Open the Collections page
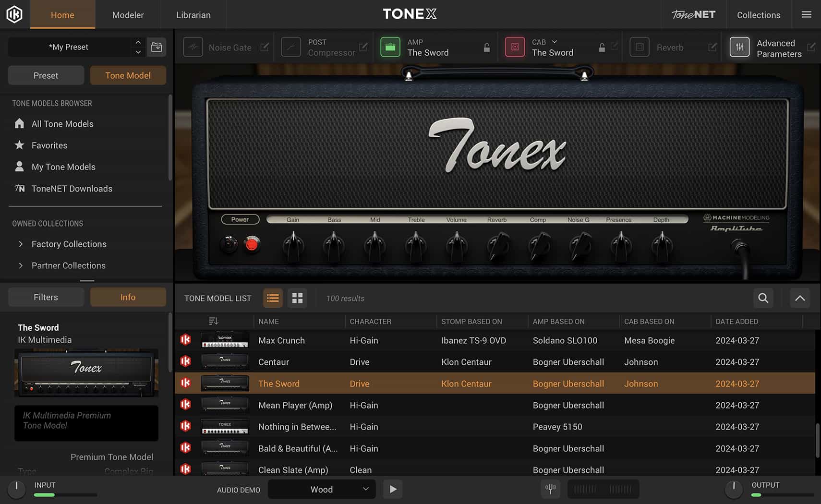The image size is (821, 504). (x=759, y=15)
